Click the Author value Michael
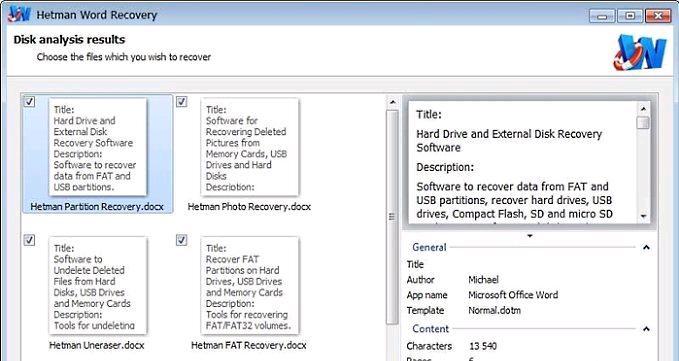The image size is (679, 361). coord(483,280)
